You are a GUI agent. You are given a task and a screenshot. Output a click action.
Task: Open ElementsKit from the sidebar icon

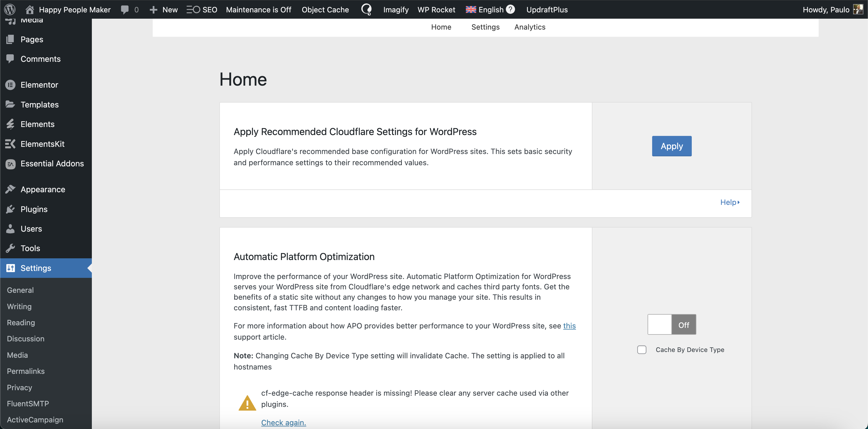(x=10, y=144)
